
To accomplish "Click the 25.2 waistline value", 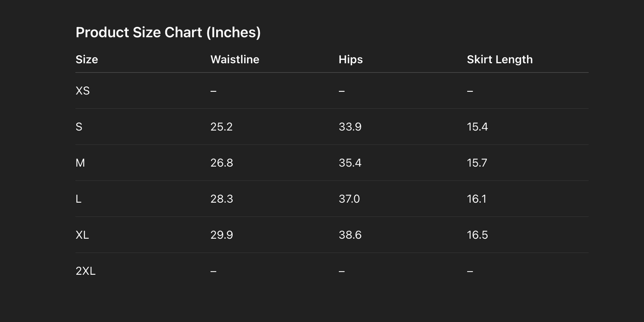I will pyautogui.click(x=222, y=127).
